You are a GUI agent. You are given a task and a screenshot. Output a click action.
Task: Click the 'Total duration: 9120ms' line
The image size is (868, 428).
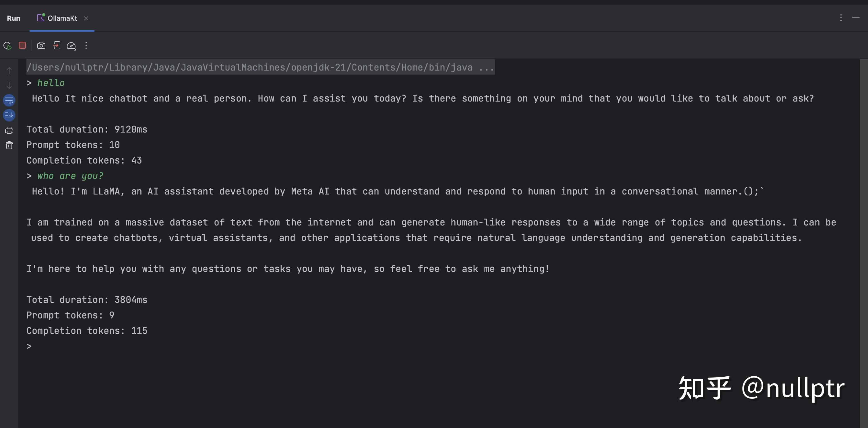[87, 130]
